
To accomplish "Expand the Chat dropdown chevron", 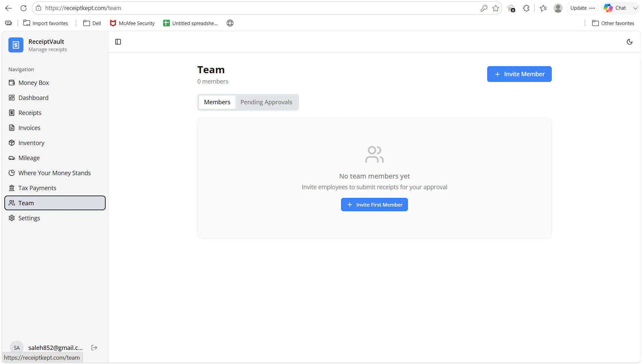I will pyautogui.click(x=635, y=8).
